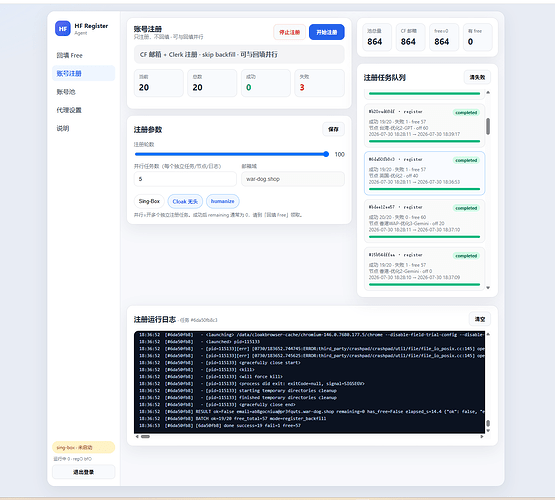Click 清失败 in the task queue header
The width and height of the screenshot is (555, 500).
point(477,77)
